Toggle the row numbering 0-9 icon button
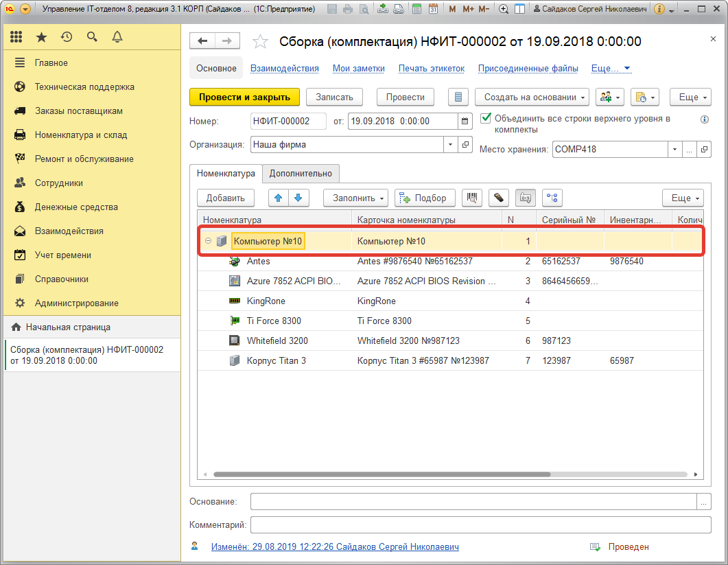The width and height of the screenshot is (728, 565). point(526,198)
